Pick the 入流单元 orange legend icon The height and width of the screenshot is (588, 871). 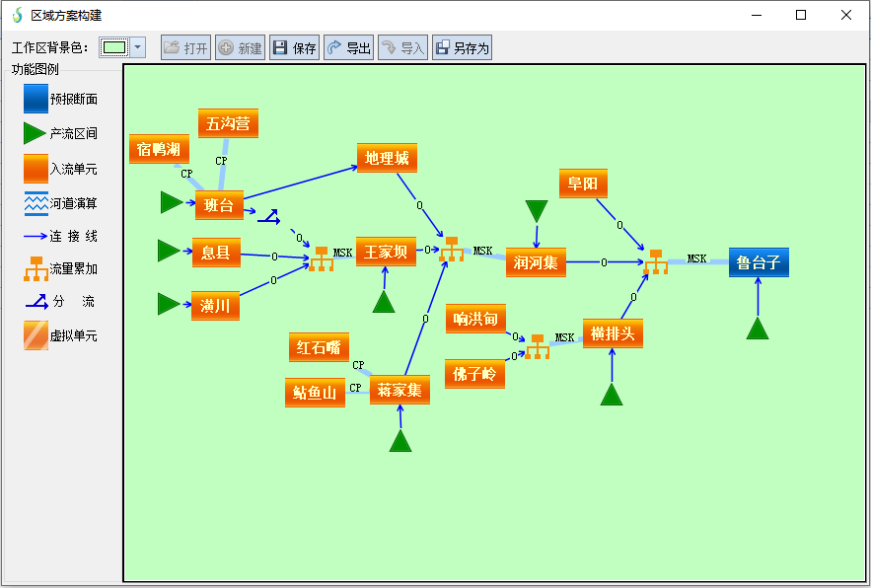(x=36, y=169)
